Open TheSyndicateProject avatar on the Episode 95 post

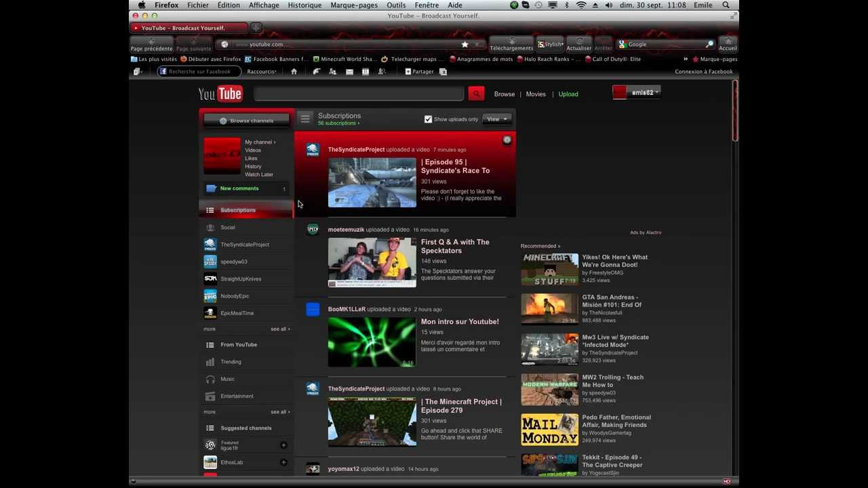(x=313, y=150)
